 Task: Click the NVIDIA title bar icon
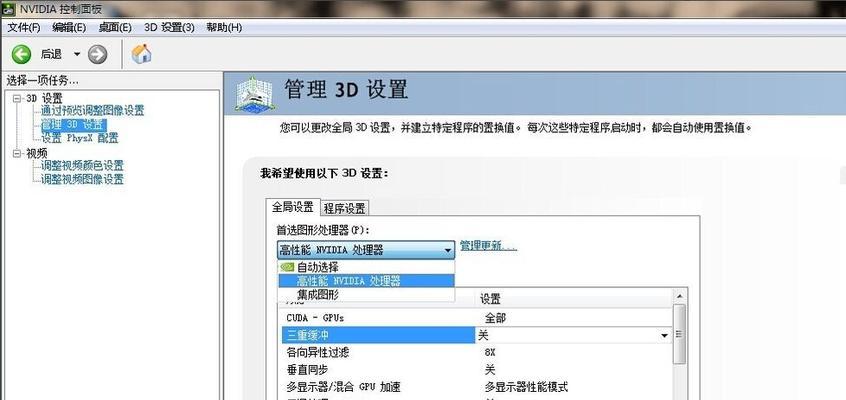coord(8,9)
